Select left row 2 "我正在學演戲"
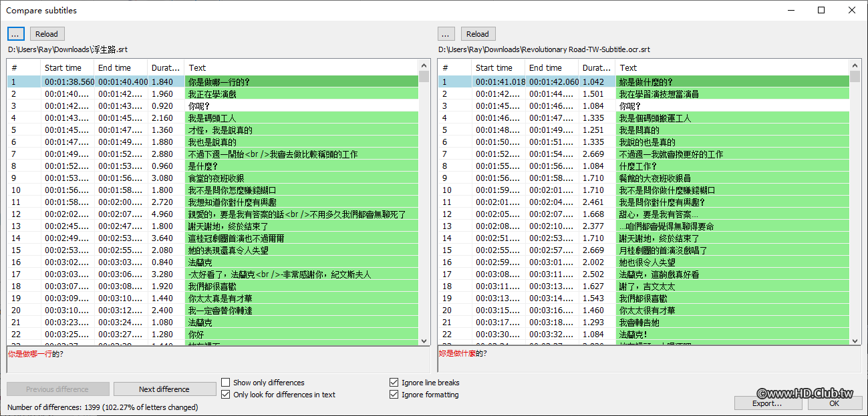Viewport: 868px width, 416px height. click(213, 94)
